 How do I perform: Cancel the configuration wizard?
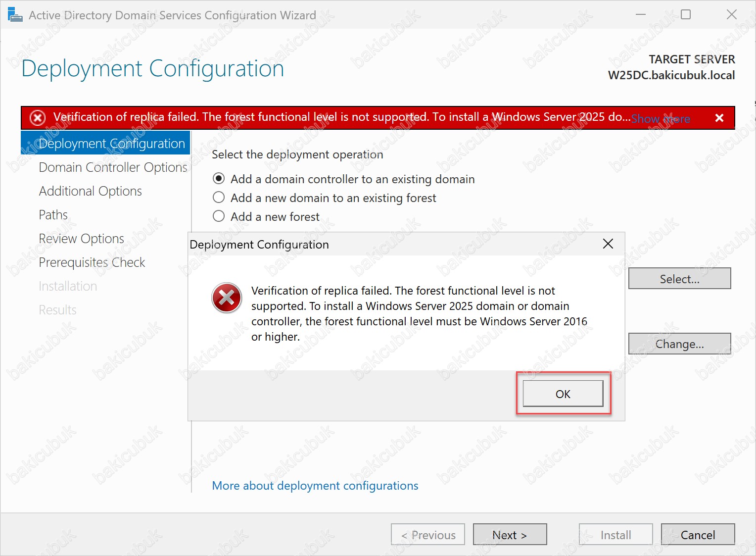coord(698,534)
